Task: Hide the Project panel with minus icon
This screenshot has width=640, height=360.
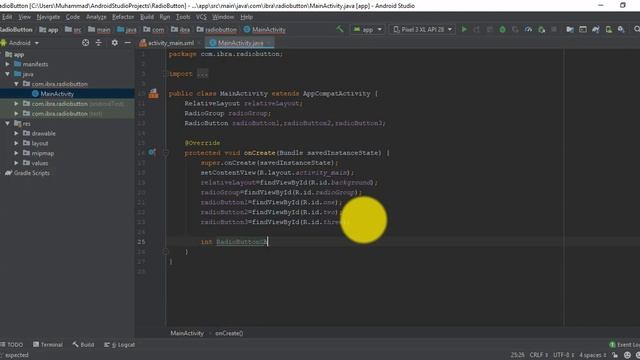Action: point(128,42)
